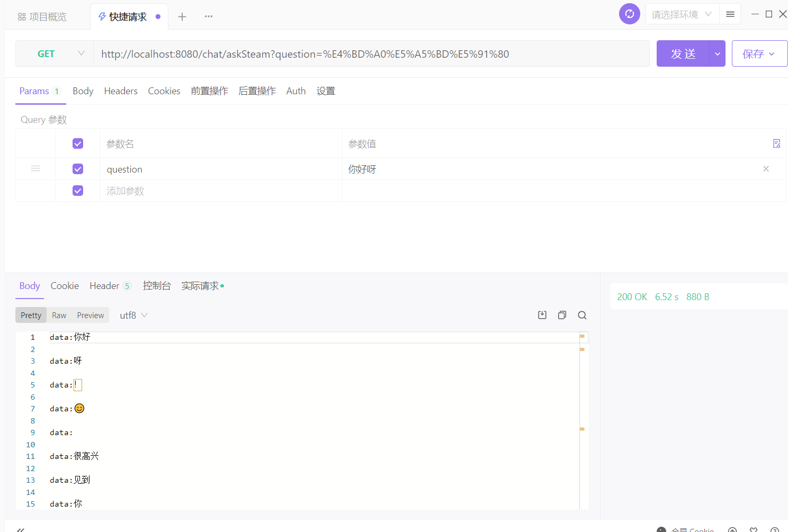Click response line data:很高兴

(x=74, y=456)
